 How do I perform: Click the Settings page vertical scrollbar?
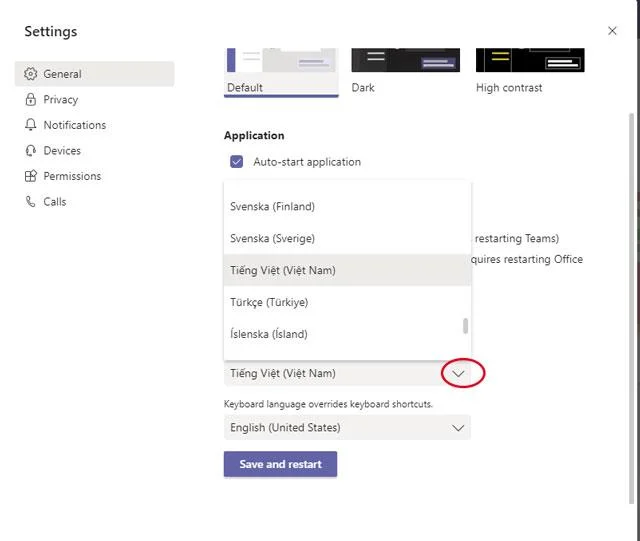click(x=631, y=308)
